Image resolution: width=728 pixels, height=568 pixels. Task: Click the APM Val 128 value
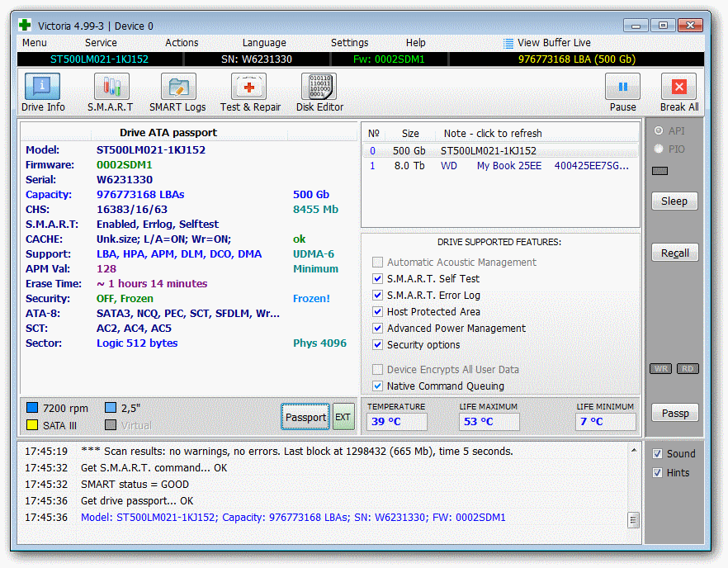pos(106,269)
